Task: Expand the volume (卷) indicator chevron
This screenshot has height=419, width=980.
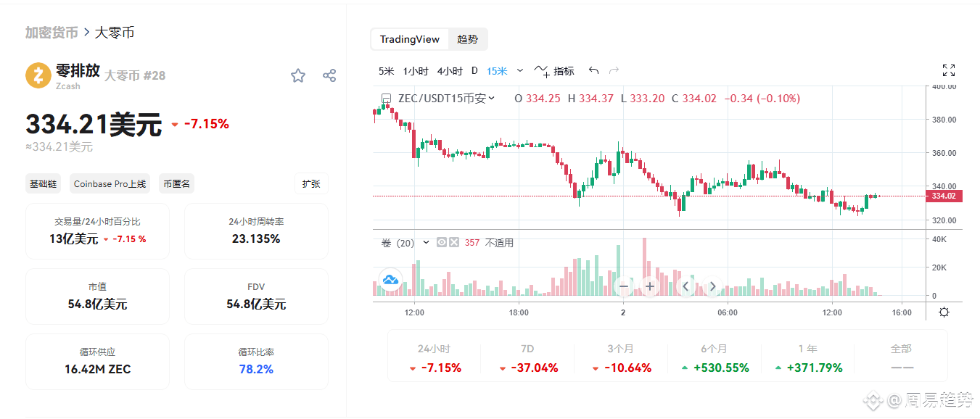Action: point(426,243)
